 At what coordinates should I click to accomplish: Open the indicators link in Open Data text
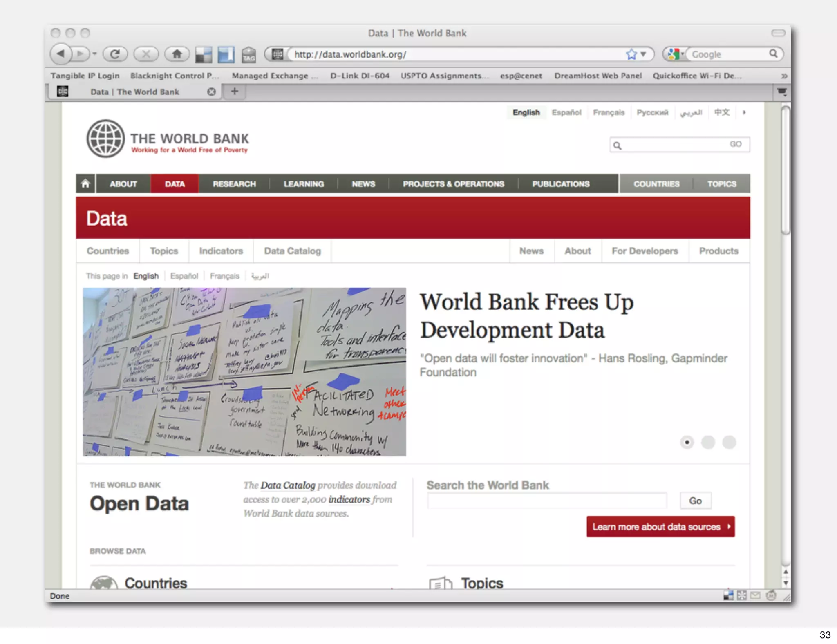click(349, 499)
